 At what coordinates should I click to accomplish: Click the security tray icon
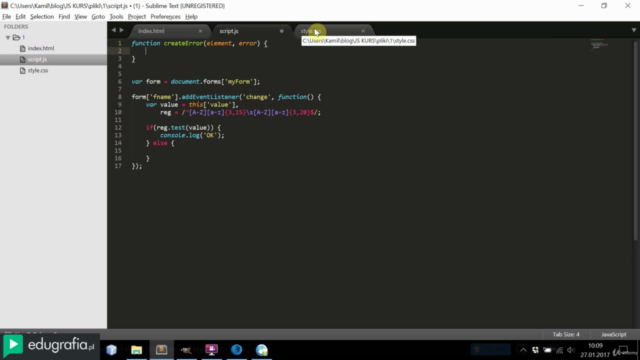click(536, 350)
